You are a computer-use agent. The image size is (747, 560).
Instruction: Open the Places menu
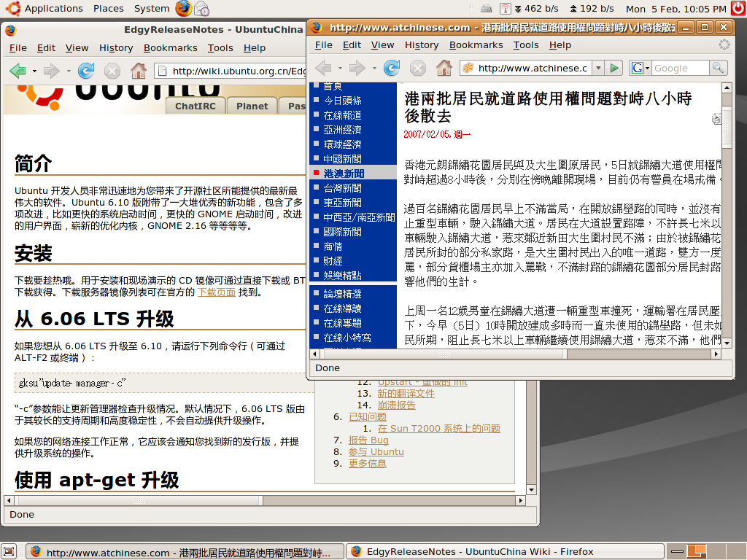pos(108,9)
